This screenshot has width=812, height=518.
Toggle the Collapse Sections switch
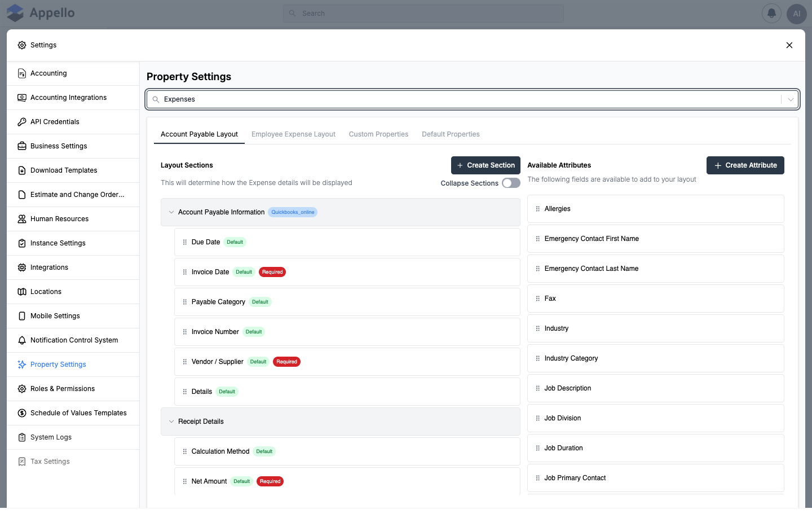(511, 183)
